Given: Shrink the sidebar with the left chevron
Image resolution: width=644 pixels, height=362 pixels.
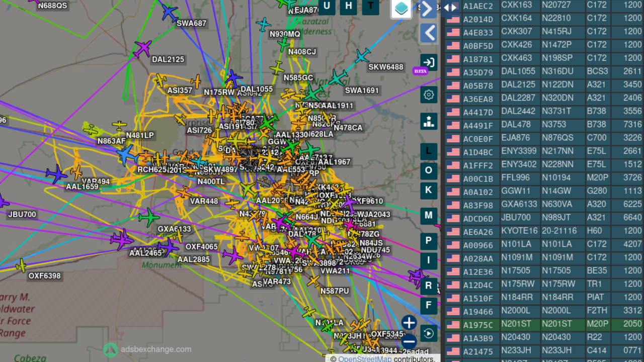Looking at the screenshot, I should (x=428, y=34).
